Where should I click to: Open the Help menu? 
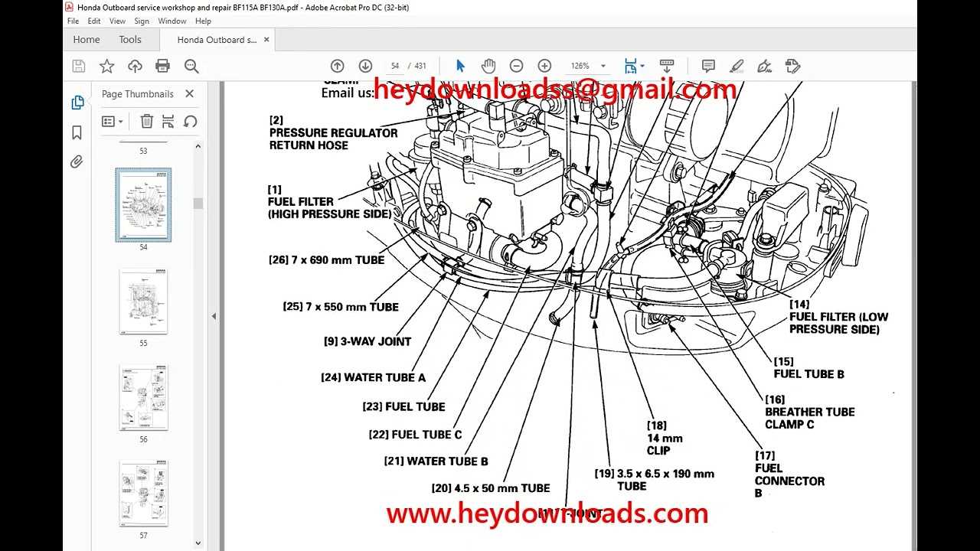coord(203,21)
